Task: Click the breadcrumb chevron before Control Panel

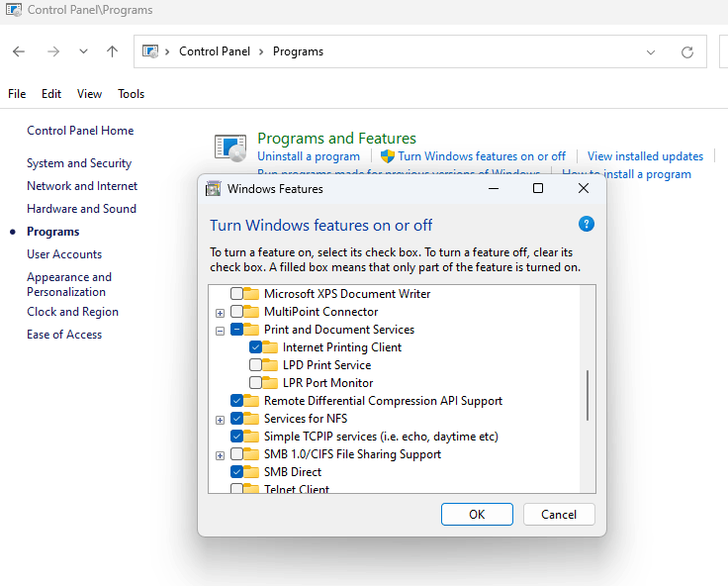Action: click(x=167, y=51)
